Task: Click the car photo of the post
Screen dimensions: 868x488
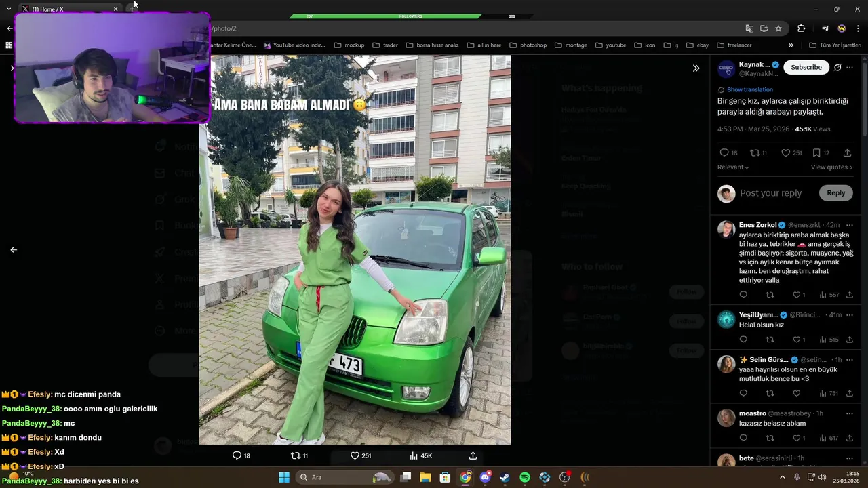Action: 355,249
